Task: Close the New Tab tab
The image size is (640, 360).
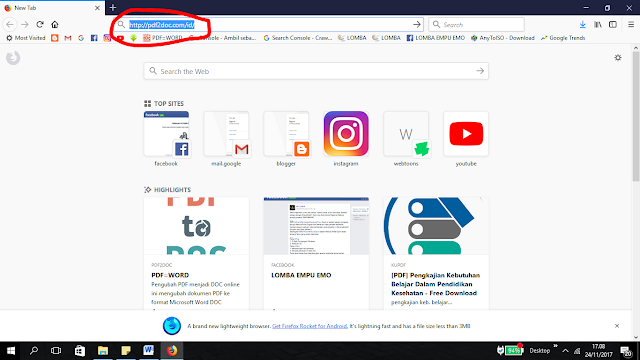Action: pos(97,8)
